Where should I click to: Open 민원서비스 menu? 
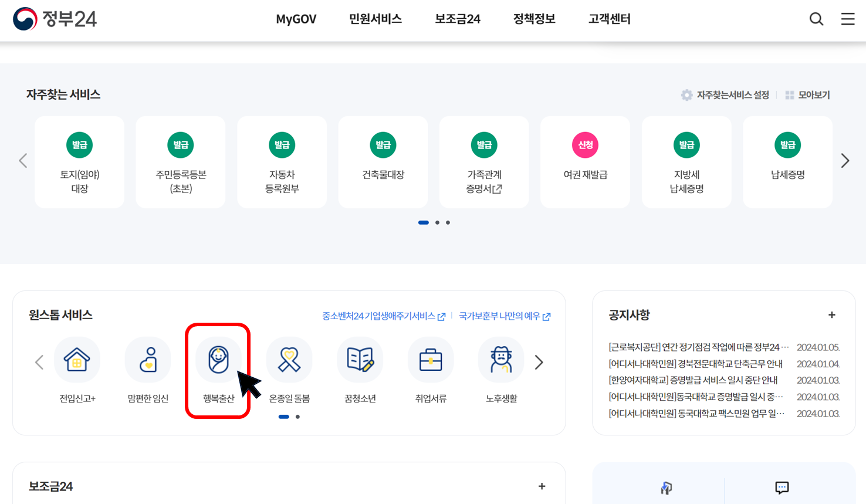point(376,19)
